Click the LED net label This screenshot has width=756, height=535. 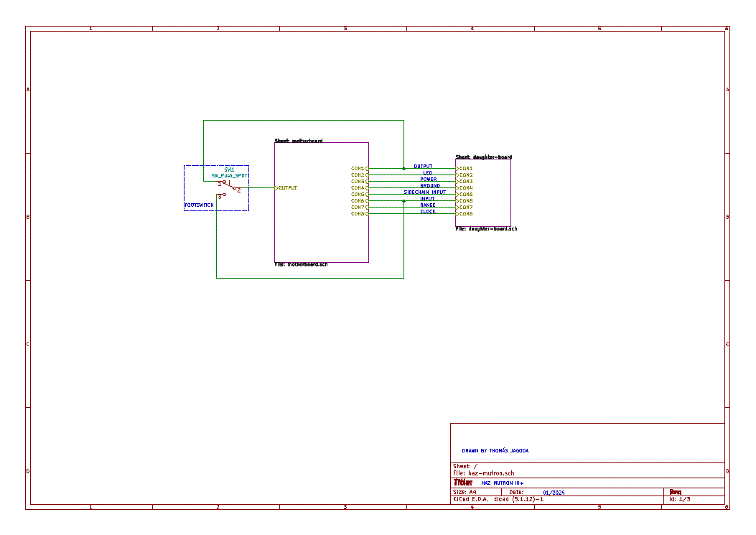click(428, 172)
